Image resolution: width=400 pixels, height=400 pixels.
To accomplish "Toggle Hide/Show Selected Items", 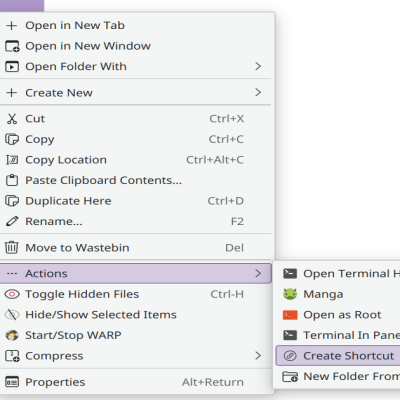I will [x=136, y=315].
